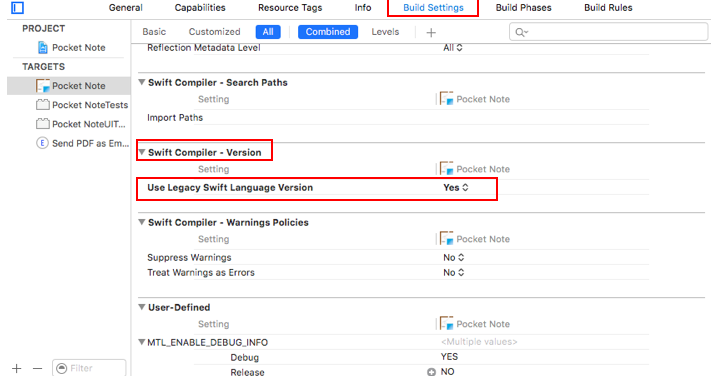The image size is (718, 376).
Task: Collapse Swift Compiler - Search Paths section
Action: tap(142, 82)
